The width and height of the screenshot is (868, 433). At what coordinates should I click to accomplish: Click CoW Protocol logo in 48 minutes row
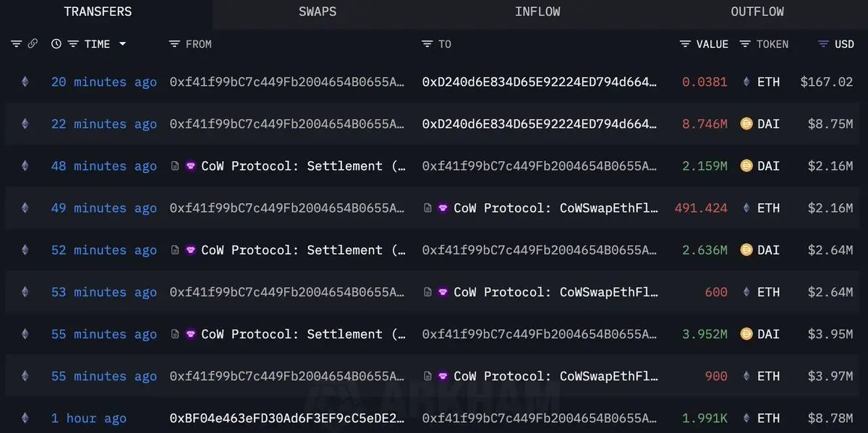pos(191,166)
